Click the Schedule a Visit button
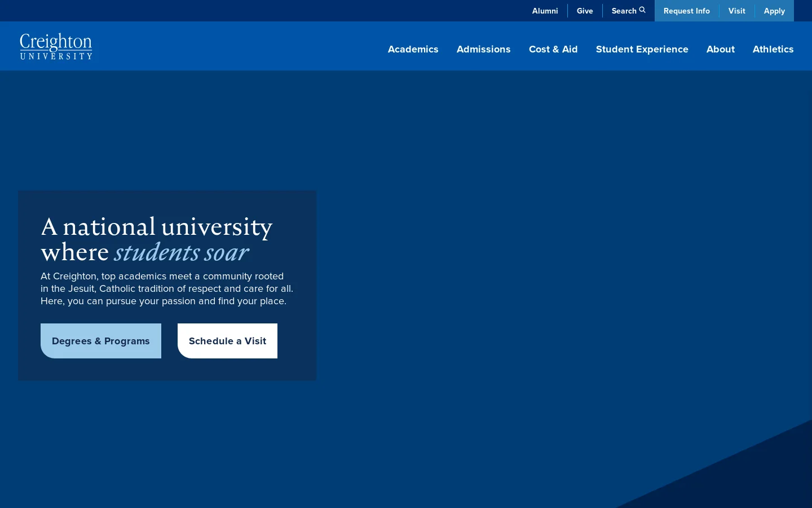Screen dimensions: 812x508 pyautogui.click(x=227, y=341)
